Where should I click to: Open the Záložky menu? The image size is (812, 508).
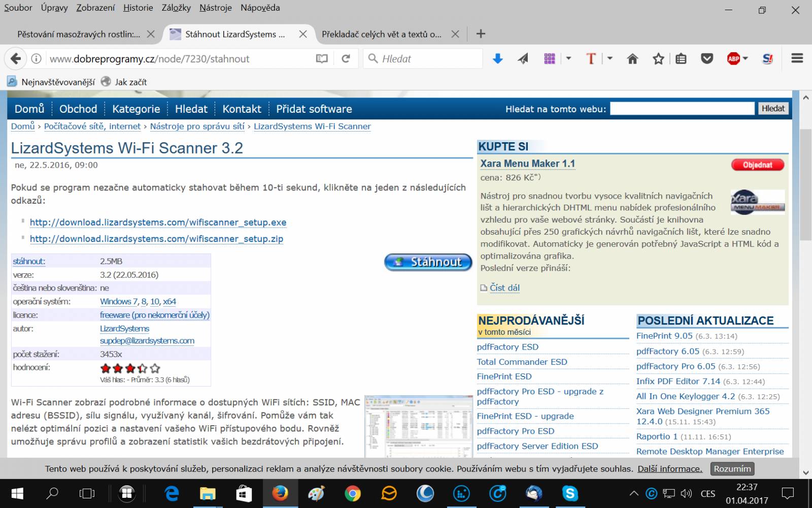pyautogui.click(x=176, y=8)
